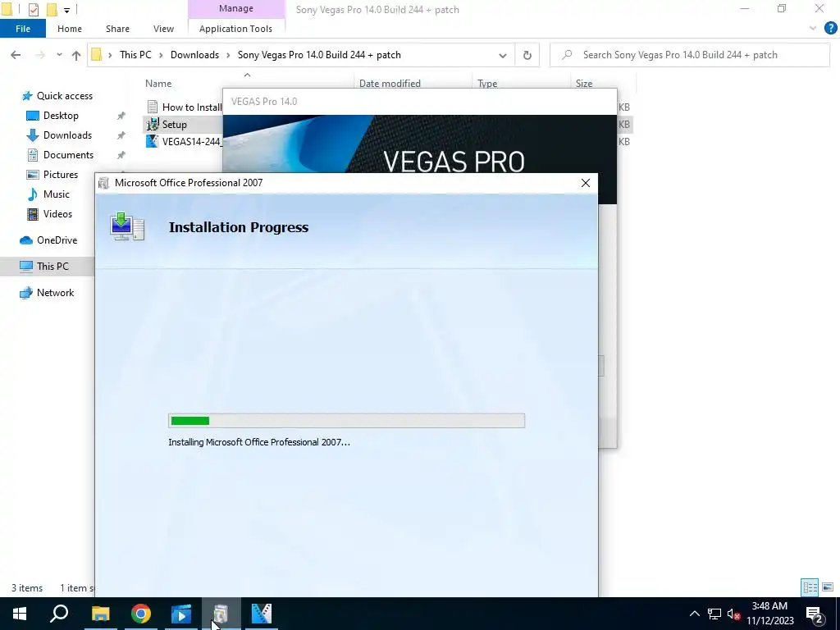Select Downloads in the address breadcrumb
This screenshot has height=630, width=840.
(194, 55)
